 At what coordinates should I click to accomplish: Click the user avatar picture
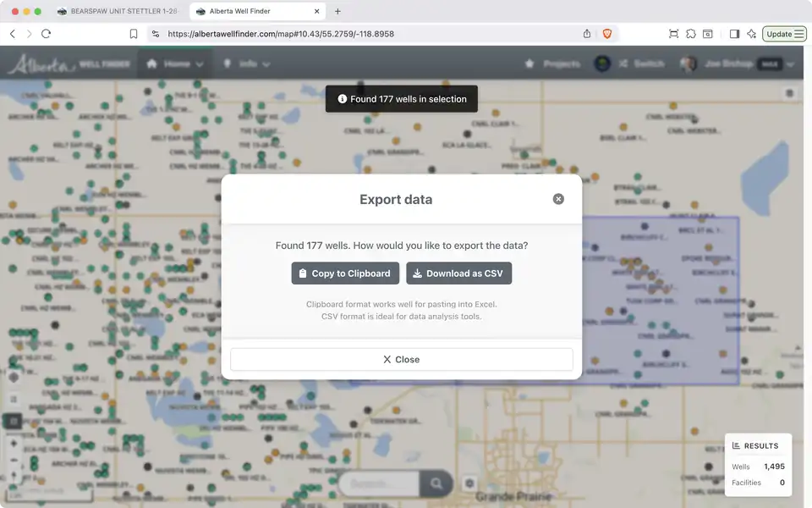689,63
